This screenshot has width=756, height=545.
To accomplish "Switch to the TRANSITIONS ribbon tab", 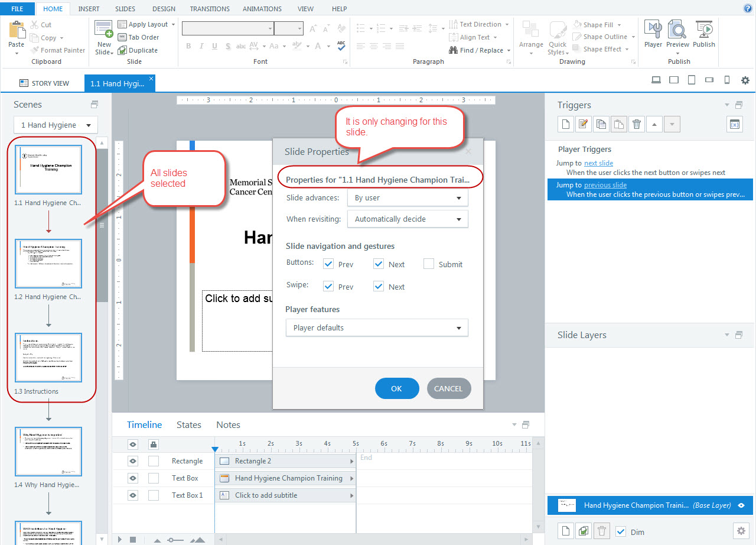I will pyautogui.click(x=210, y=9).
